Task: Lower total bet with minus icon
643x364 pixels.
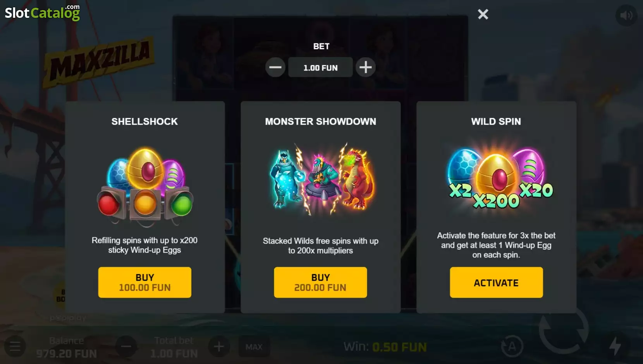Action: click(x=126, y=346)
